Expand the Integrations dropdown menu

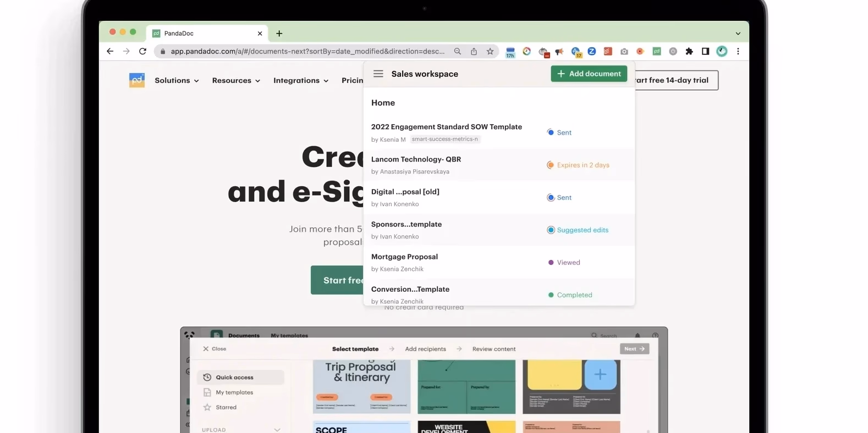tap(300, 80)
